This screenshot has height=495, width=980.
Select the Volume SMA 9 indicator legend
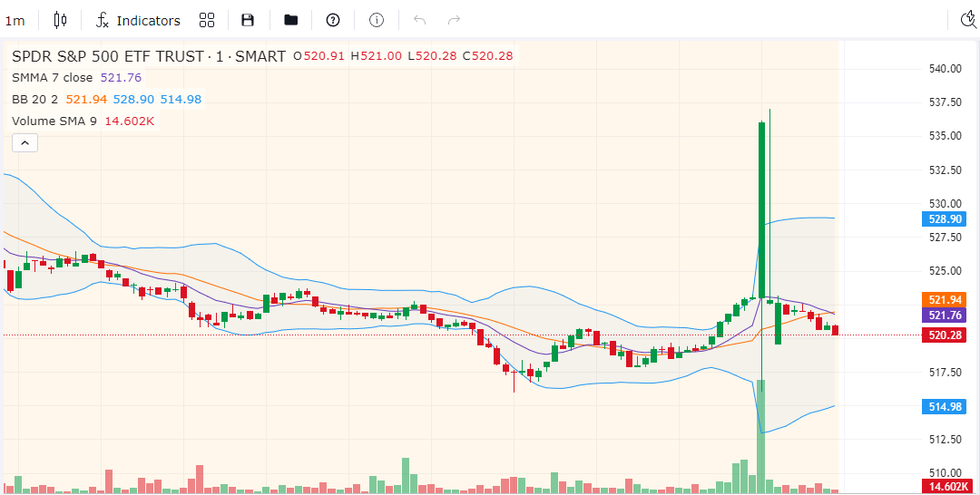[x=54, y=121]
